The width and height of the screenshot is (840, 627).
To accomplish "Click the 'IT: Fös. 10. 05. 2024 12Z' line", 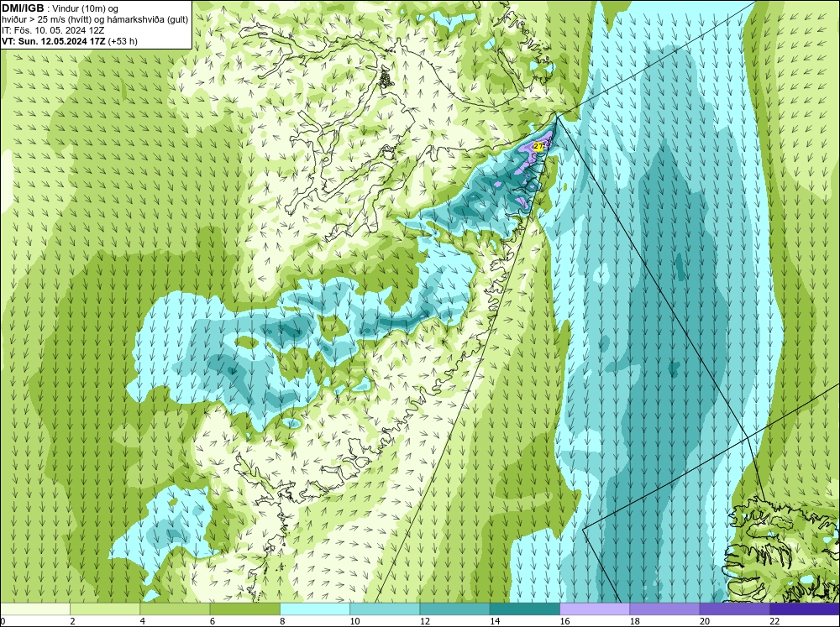I will pos(53,30).
